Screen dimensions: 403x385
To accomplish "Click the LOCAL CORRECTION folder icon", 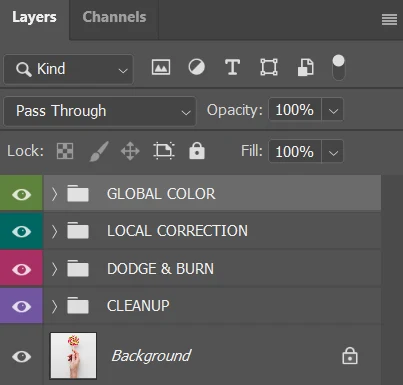I will pos(78,231).
